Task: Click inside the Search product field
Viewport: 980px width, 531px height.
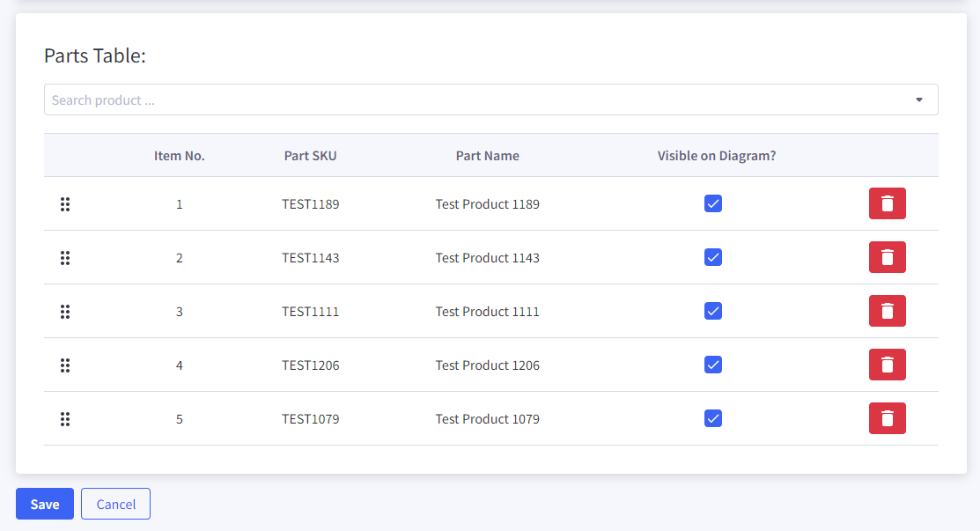Action: pos(352,100)
